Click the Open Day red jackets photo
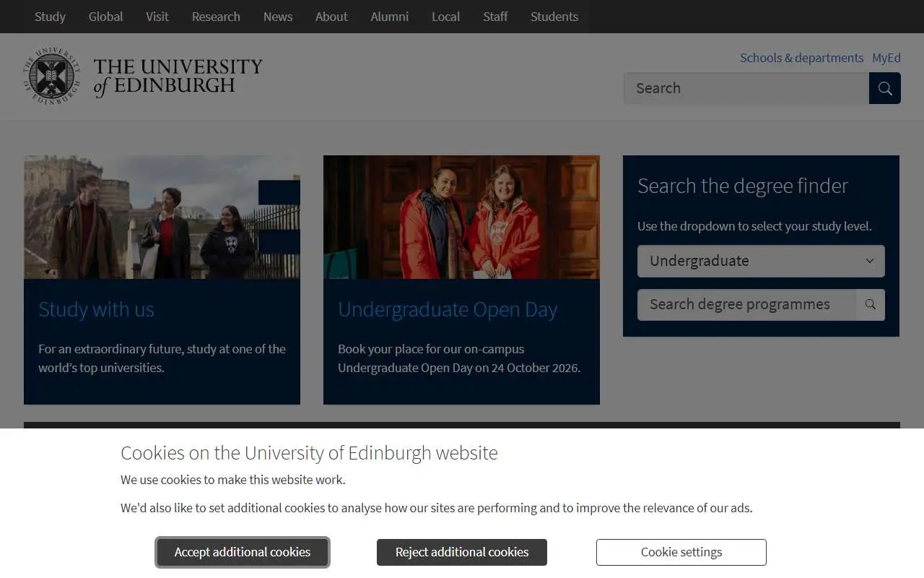 coord(461,217)
